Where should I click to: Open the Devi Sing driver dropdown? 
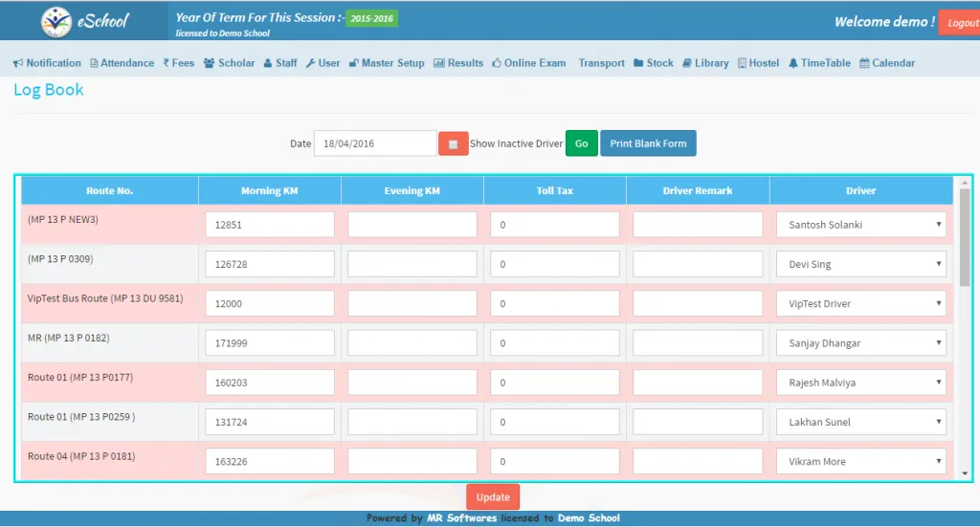point(860,264)
